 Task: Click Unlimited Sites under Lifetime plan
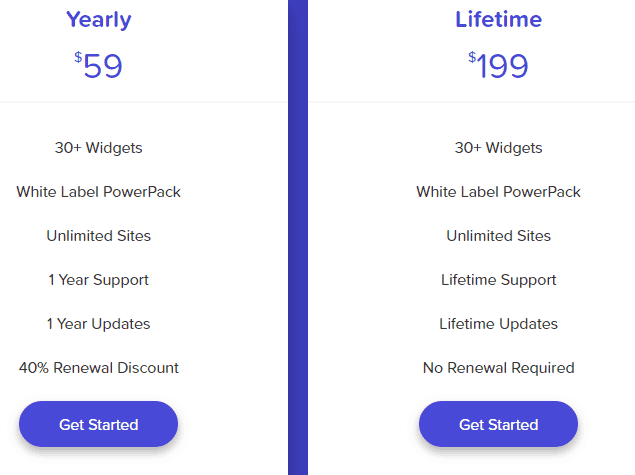coord(498,236)
